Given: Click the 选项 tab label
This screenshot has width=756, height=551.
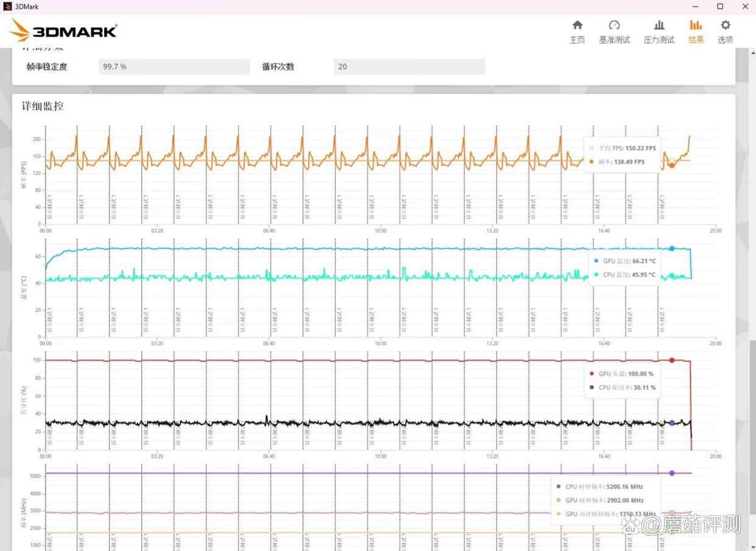Looking at the screenshot, I should click(x=725, y=40).
